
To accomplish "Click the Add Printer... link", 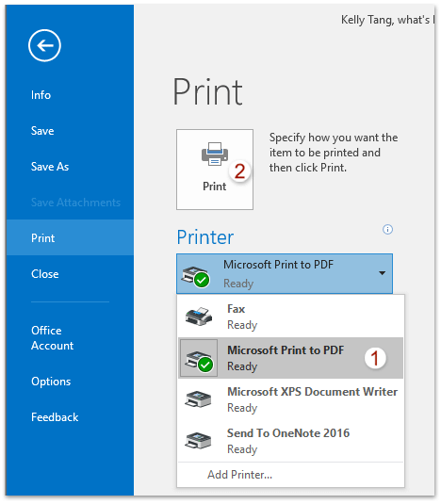I will pos(239,475).
